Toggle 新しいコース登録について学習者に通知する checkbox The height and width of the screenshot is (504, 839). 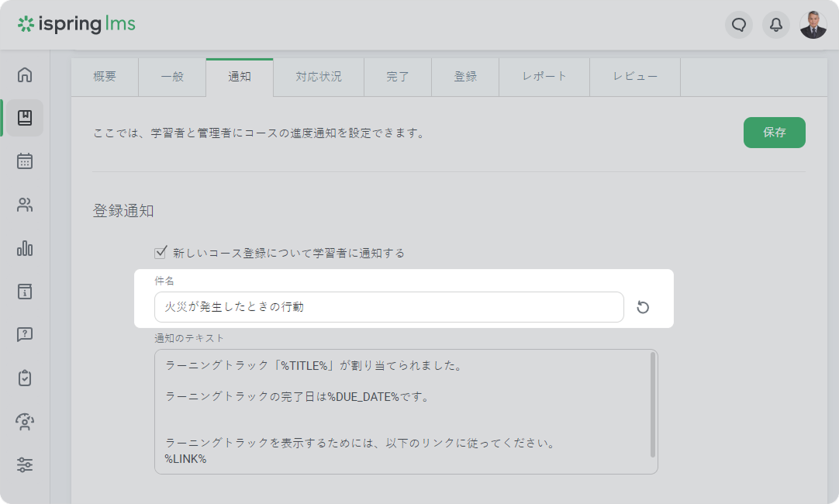coord(161,253)
